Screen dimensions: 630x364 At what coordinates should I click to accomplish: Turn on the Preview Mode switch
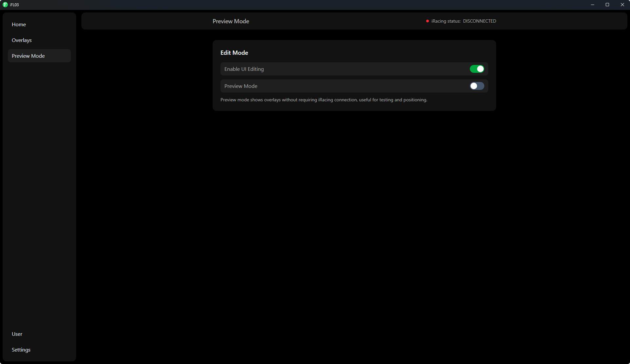pos(477,86)
